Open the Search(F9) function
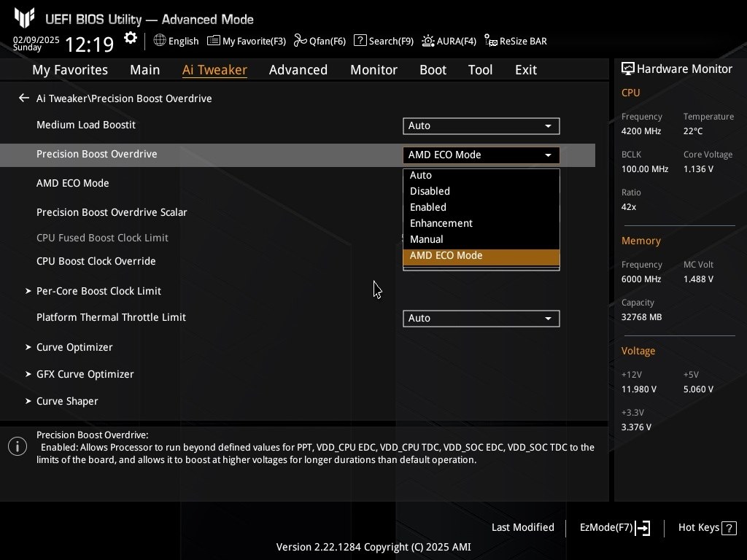The width and height of the screenshot is (747, 560). click(x=383, y=41)
